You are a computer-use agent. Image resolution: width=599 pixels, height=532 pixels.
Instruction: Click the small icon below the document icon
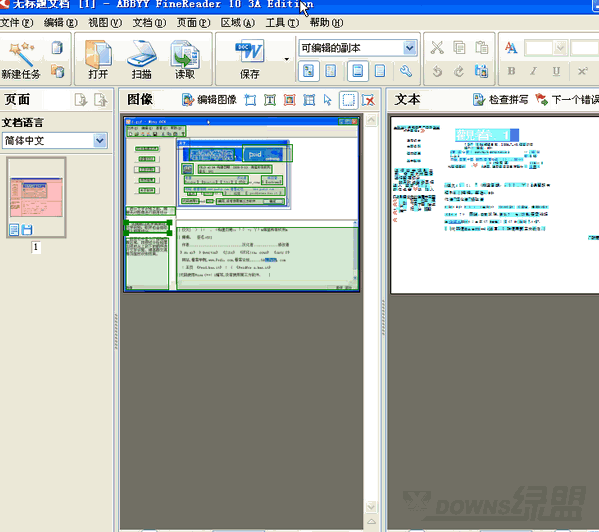pos(58,71)
